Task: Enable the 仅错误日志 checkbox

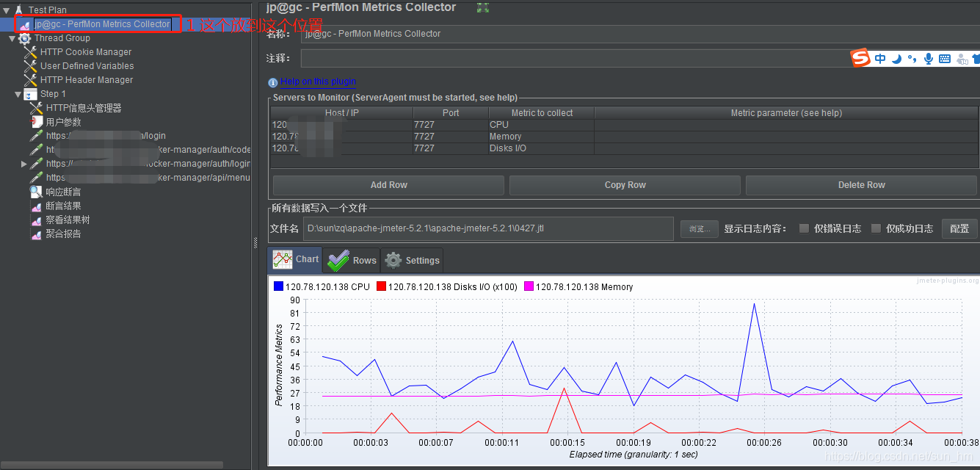Action: (x=805, y=228)
